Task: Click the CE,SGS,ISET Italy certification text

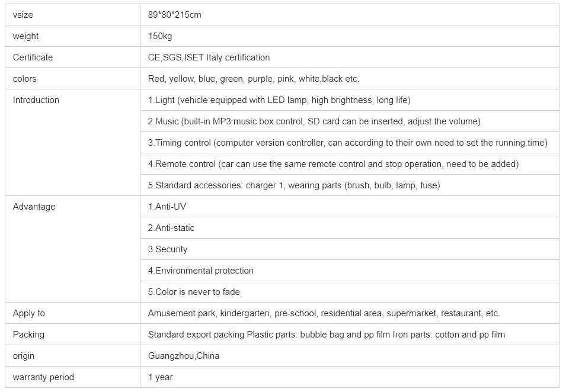Action: click(x=209, y=57)
